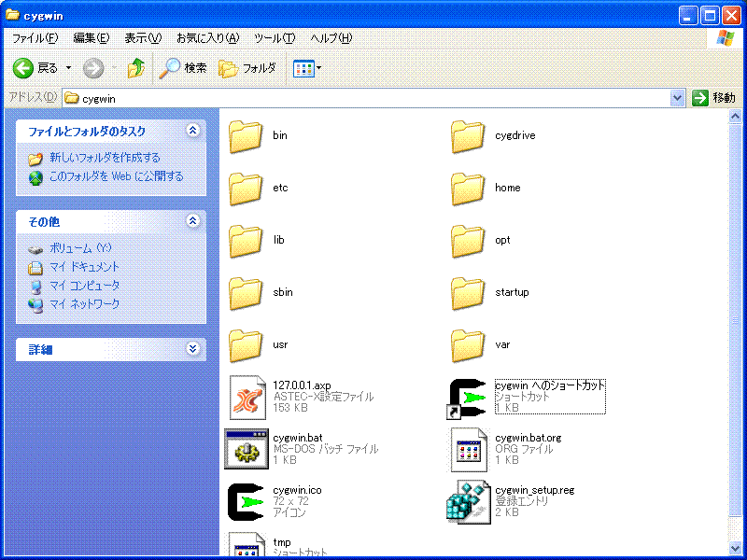Screen dimensions: 747x560
Task: Click the folder icon in the title bar
Action: pos(13,16)
